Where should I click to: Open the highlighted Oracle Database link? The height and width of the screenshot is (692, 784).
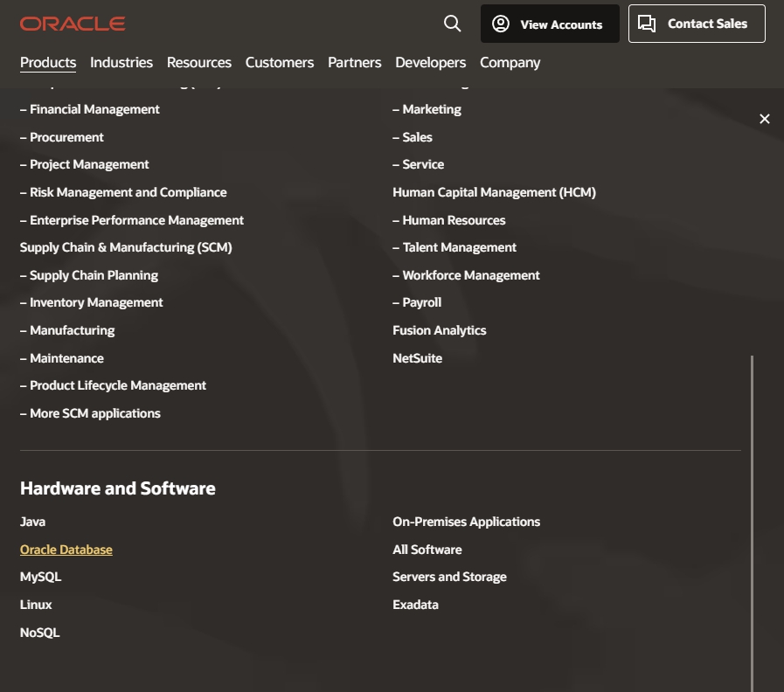tap(66, 550)
